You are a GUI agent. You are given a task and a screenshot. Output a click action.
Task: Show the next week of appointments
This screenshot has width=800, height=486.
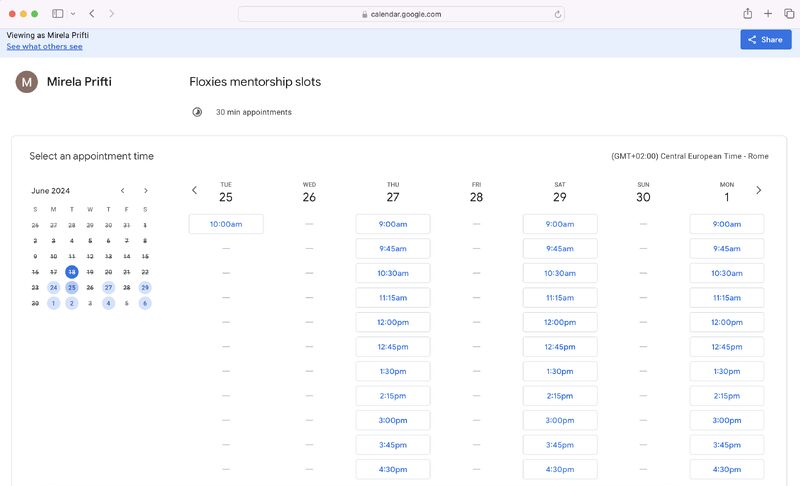(x=759, y=190)
